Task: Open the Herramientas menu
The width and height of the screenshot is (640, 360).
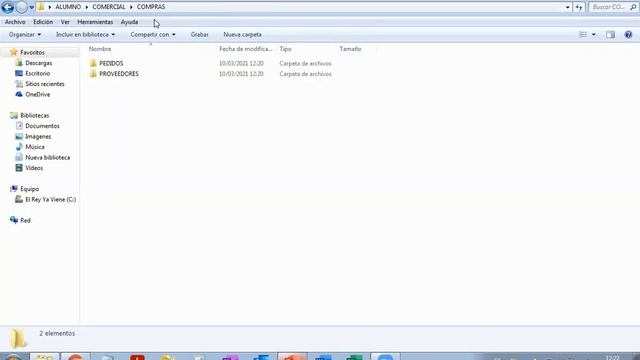Action: 95,22
